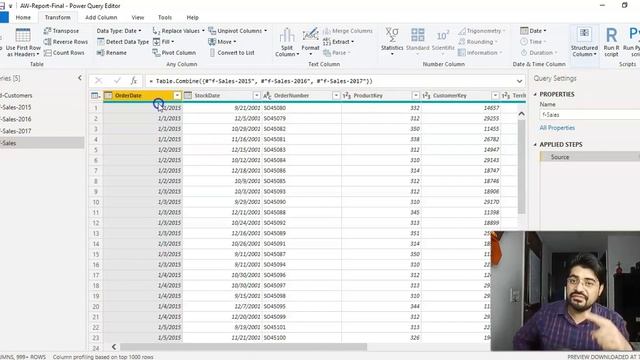Switch to the Home tab

point(23,17)
